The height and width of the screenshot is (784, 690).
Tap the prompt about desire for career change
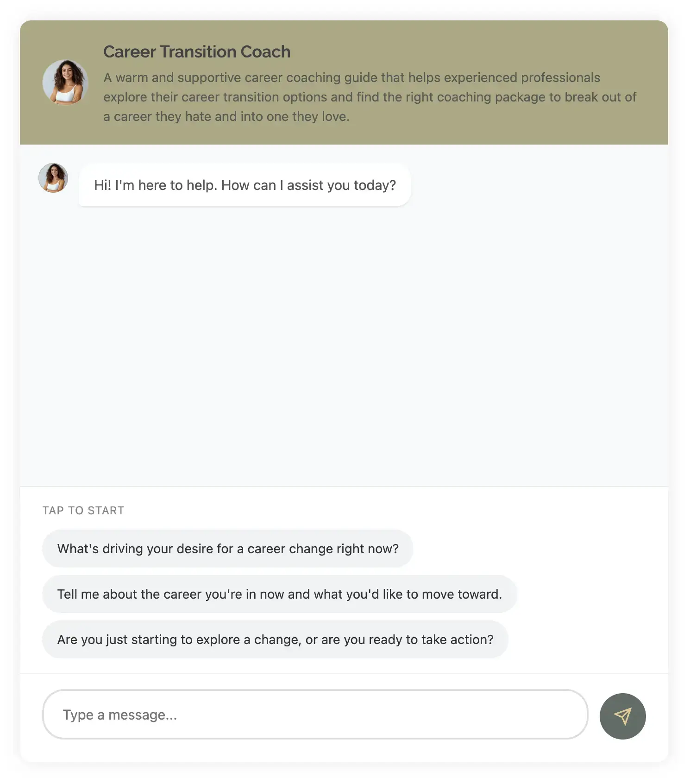pos(227,549)
